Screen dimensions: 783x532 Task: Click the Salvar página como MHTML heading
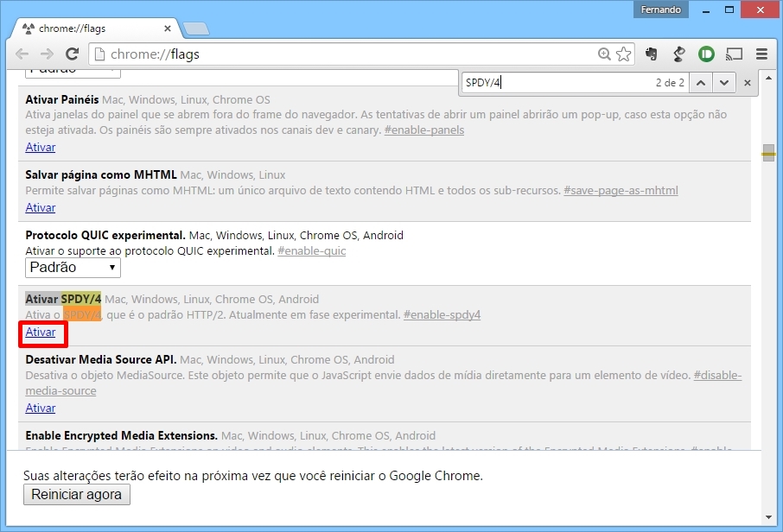tap(101, 175)
